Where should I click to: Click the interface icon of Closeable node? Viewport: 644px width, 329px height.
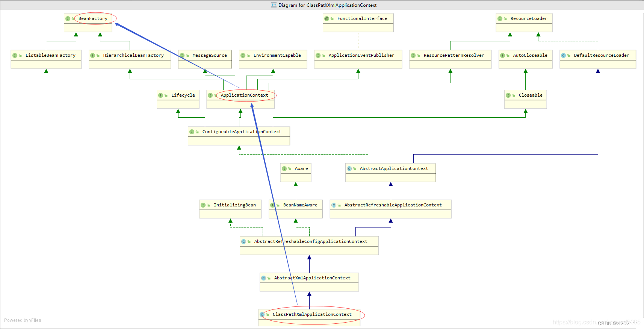pyautogui.click(x=508, y=95)
